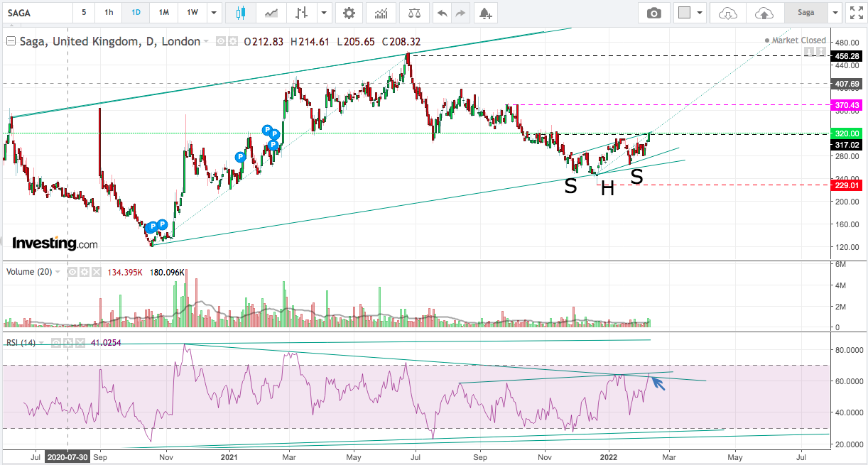Switch to the area chart style
This screenshot has height=465, width=868.
(271, 13)
